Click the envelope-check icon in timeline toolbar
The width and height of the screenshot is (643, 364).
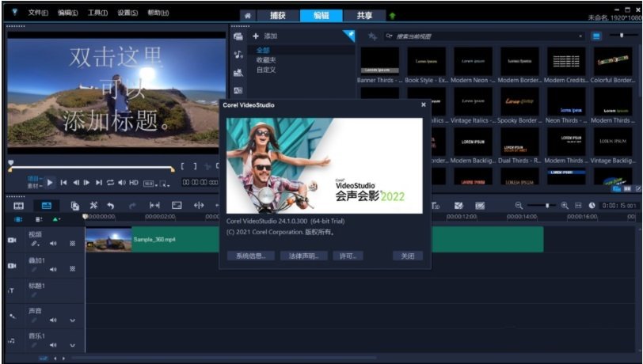coord(458,206)
